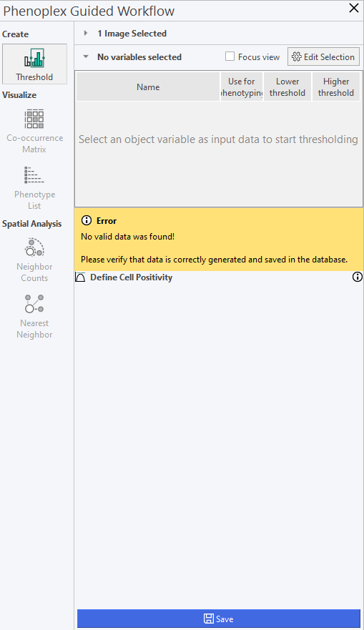Save the guided workflow
The width and height of the screenshot is (364, 630).
pos(219,619)
